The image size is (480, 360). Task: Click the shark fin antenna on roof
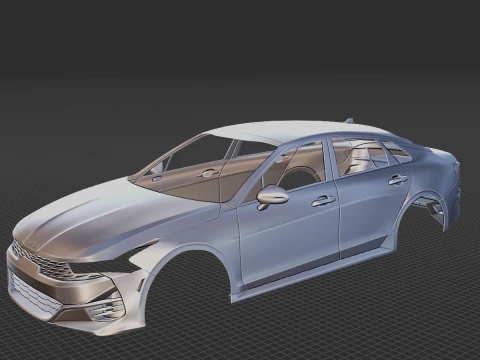click(349, 120)
